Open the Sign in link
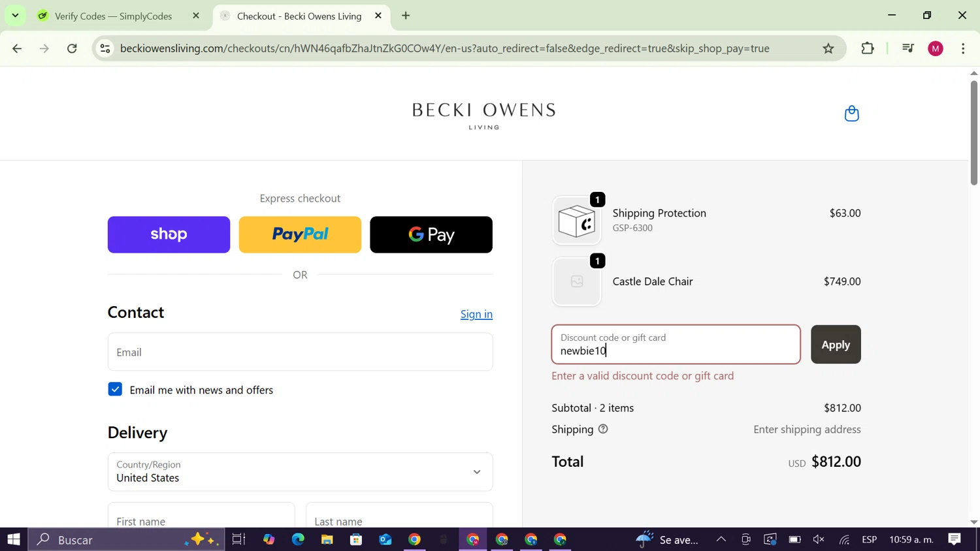The image size is (980, 551). pos(476,314)
